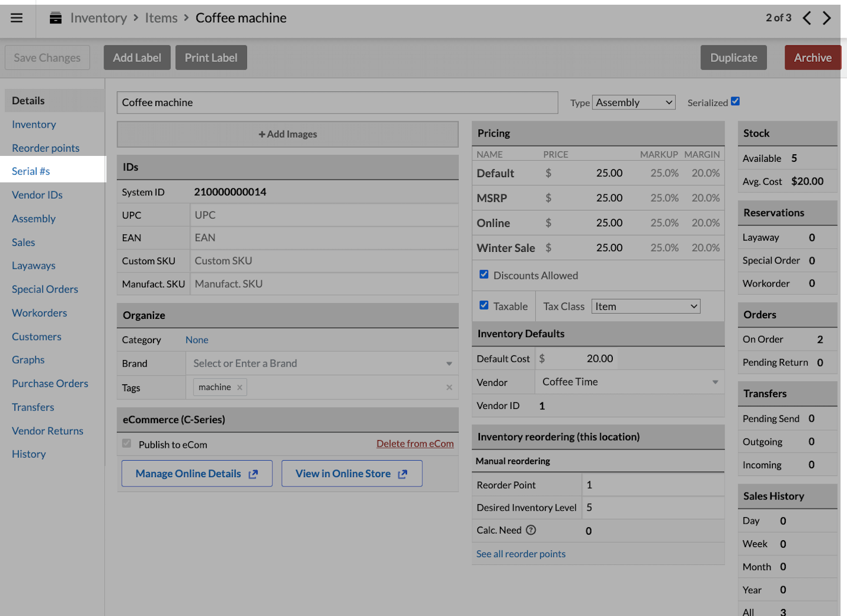Toggle the Discounts Allowed checkbox
The height and width of the screenshot is (616, 847).
484,274
